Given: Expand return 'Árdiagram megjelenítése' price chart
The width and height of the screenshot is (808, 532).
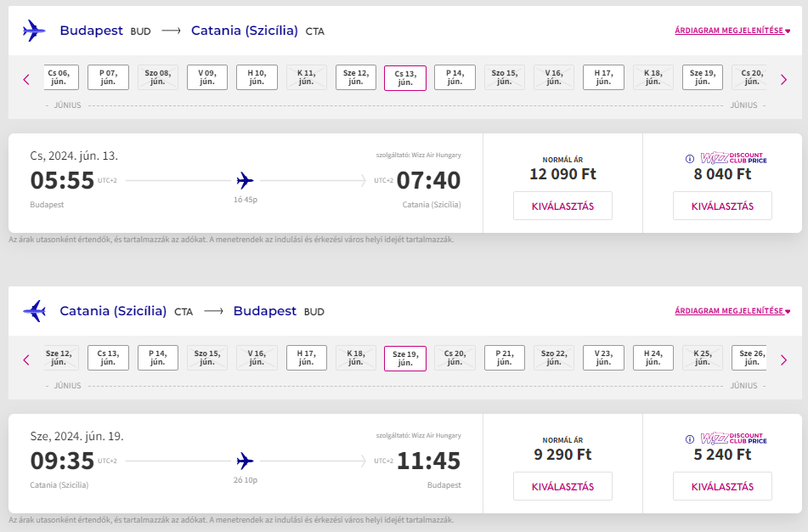Looking at the screenshot, I should (x=732, y=311).
